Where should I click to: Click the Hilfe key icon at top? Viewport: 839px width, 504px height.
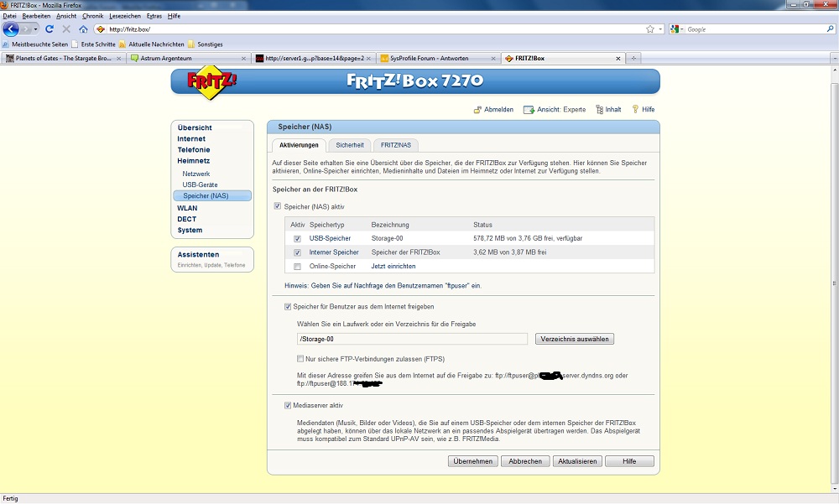(x=635, y=109)
